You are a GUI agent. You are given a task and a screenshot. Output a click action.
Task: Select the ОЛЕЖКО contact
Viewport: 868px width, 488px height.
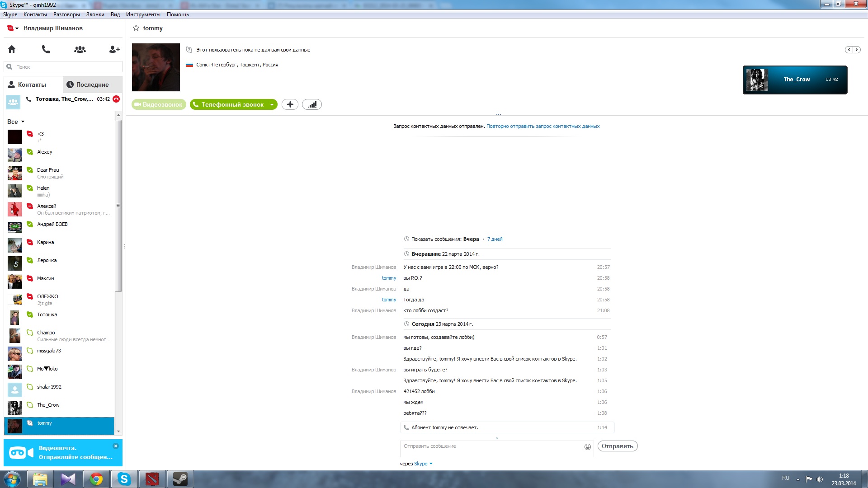60,300
